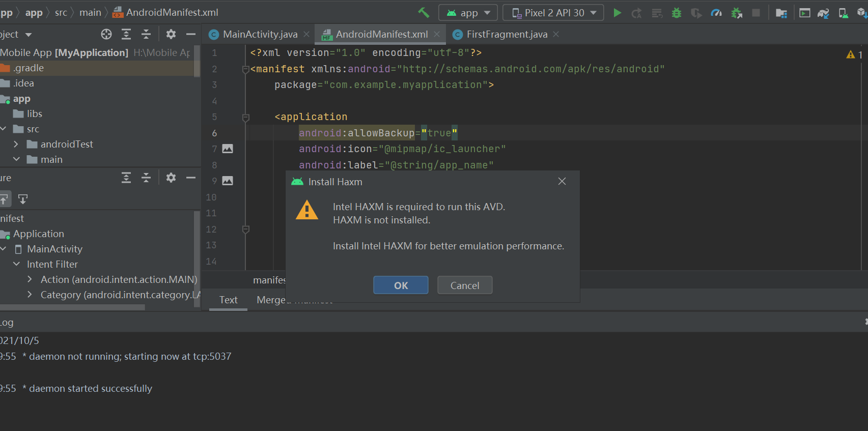Click AndroidManifest.xml breadcrumb in navigation bar
This screenshot has height=431, width=868.
tap(165, 13)
